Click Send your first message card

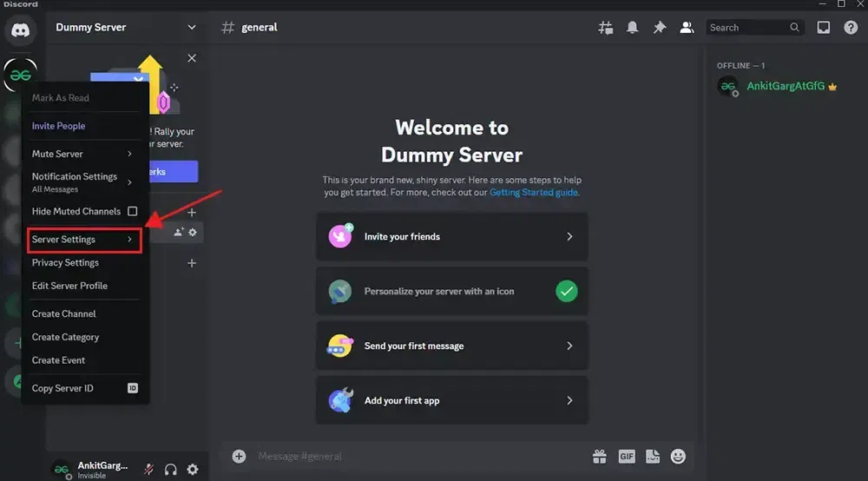tap(451, 346)
